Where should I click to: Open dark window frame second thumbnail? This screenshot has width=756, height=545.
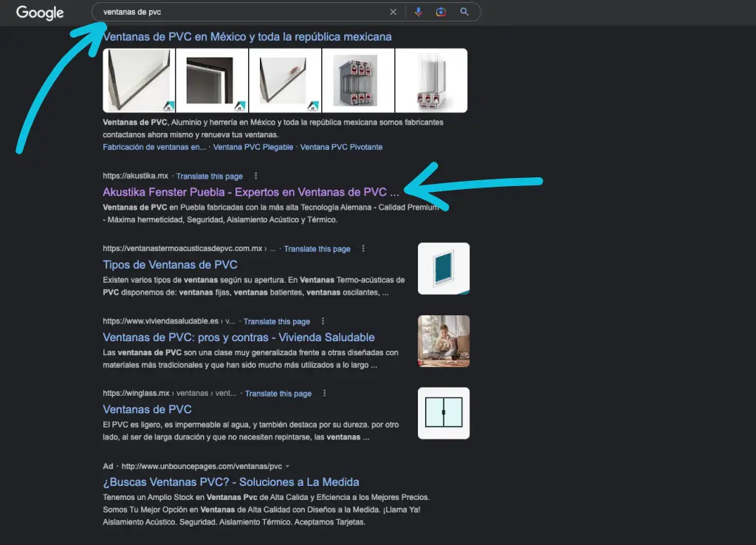click(212, 80)
